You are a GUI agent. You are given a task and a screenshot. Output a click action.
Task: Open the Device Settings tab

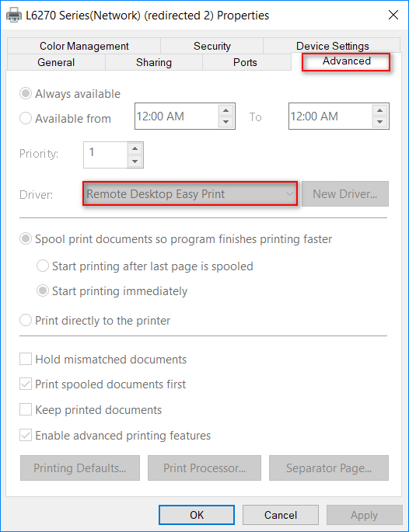point(332,46)
